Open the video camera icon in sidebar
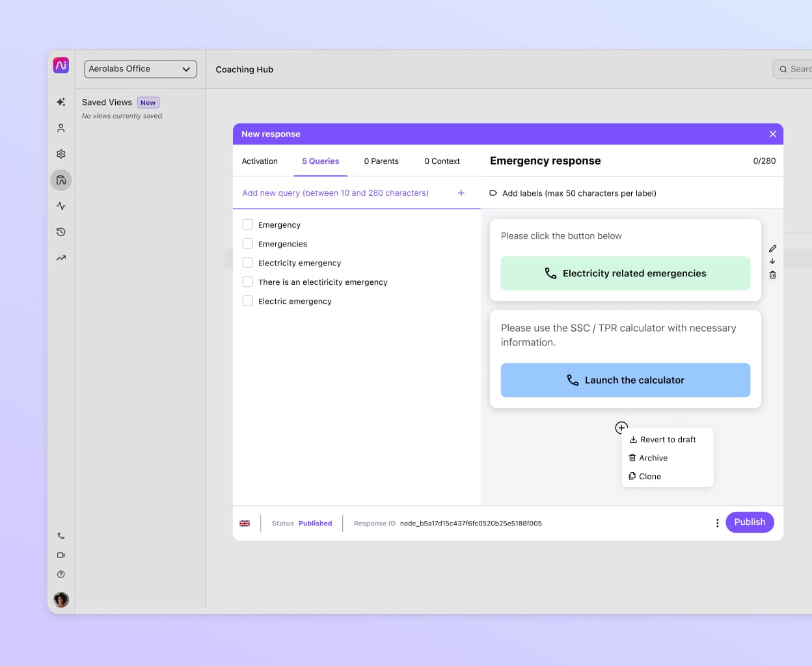Image resolution: width=812 pixels, height=666 pixels. [x=61, y=555]
